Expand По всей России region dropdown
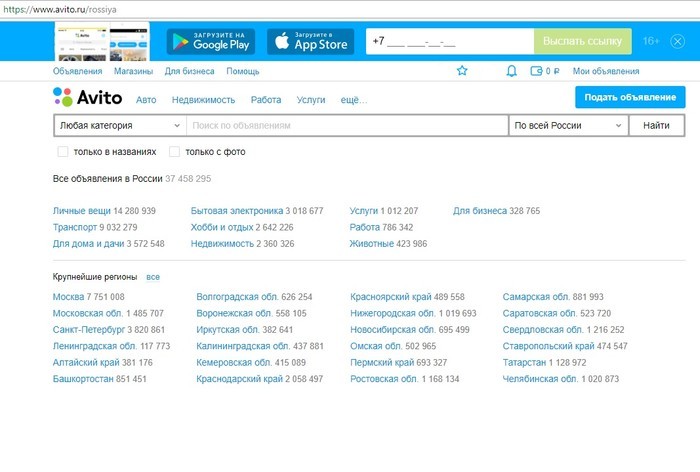This screenshot has width=700, height=472. [568, 125]
